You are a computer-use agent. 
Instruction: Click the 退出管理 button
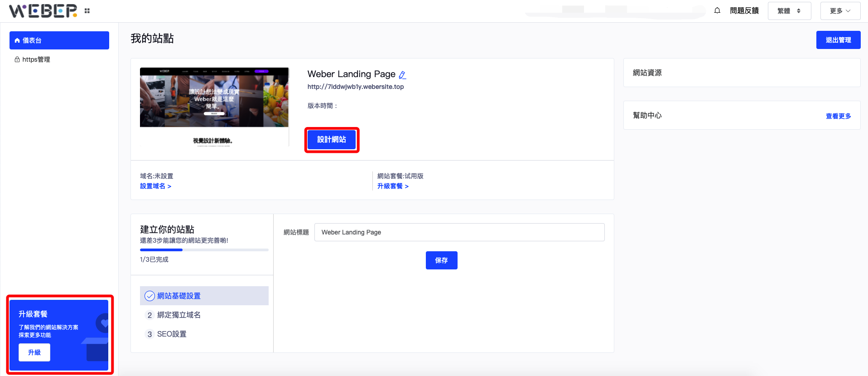click(x=839, y=40)
